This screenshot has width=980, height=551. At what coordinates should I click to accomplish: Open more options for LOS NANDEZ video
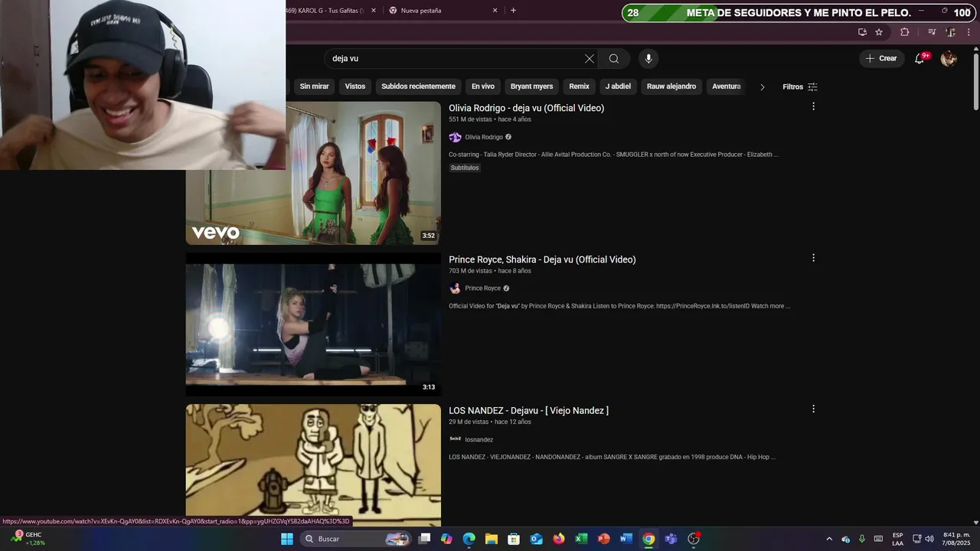pyautogui.click(x=813, y=409)
